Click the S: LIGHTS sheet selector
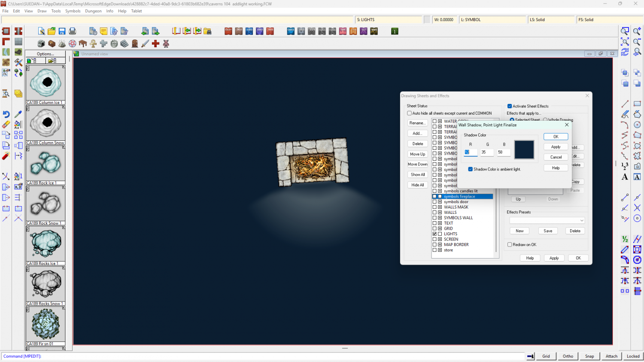The width and height of the screenshot is (644, 362). (389, 20)
